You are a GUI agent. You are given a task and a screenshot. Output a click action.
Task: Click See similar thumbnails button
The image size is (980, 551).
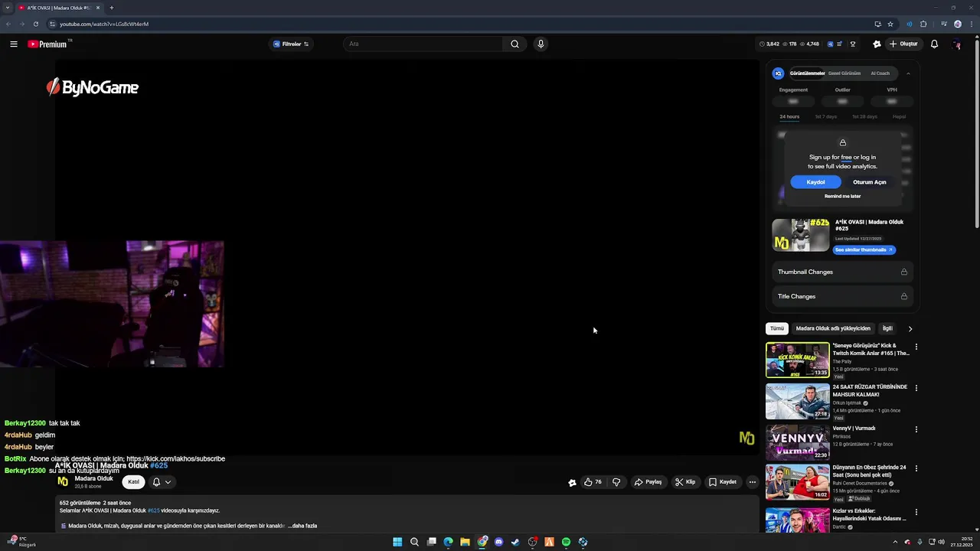[864, 249]
